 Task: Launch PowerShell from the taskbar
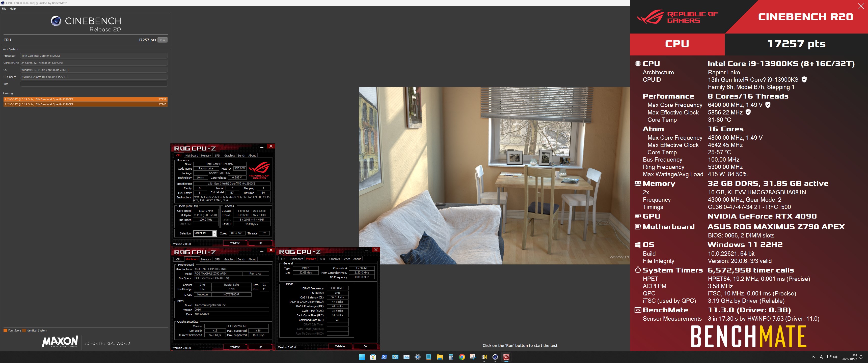pyautogui.click(x=384, y=357)
